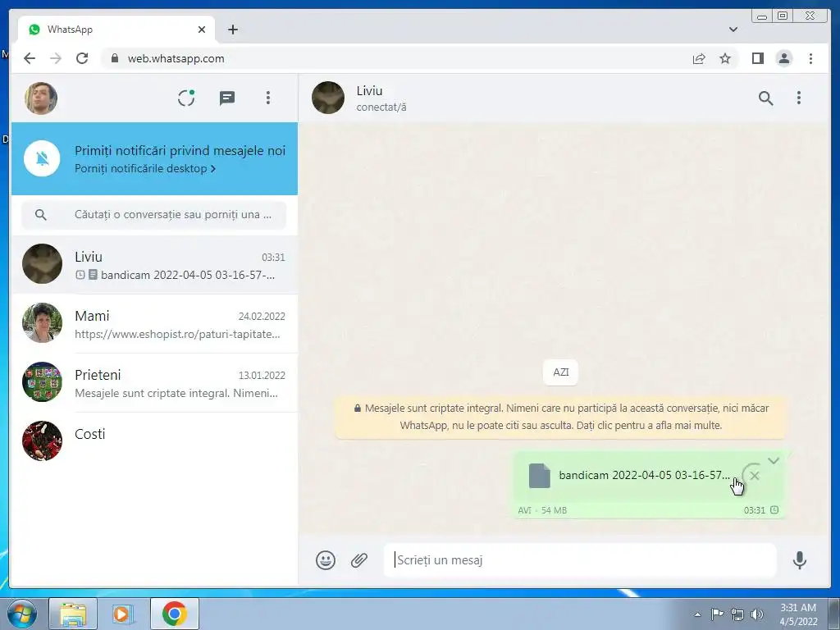Click Prieteni group avatar
This screenshot has width=840, height=630.
(43, 382)
